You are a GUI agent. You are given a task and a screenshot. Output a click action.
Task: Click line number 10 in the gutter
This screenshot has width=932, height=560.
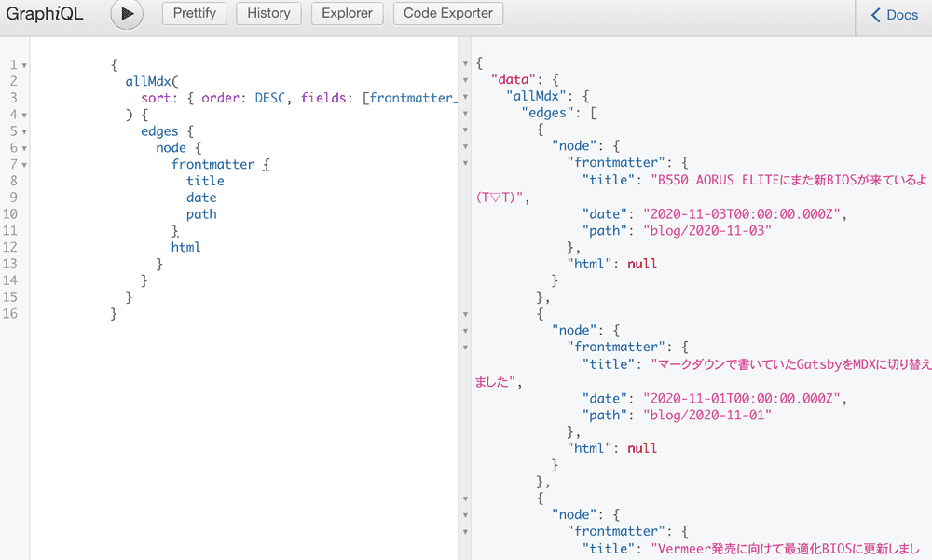(x=10, y=214)
